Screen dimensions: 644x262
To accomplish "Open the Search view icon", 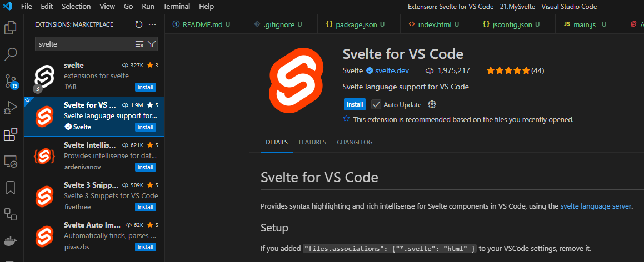I will pos(11,54).
